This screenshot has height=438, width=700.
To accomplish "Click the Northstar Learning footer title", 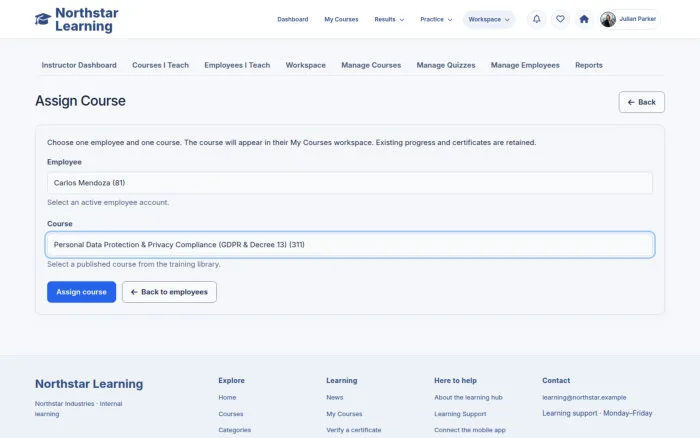I will point(89,384).
